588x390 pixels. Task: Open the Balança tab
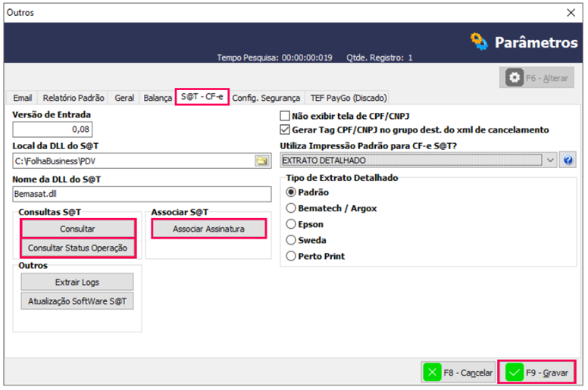(x=157, y=98)
